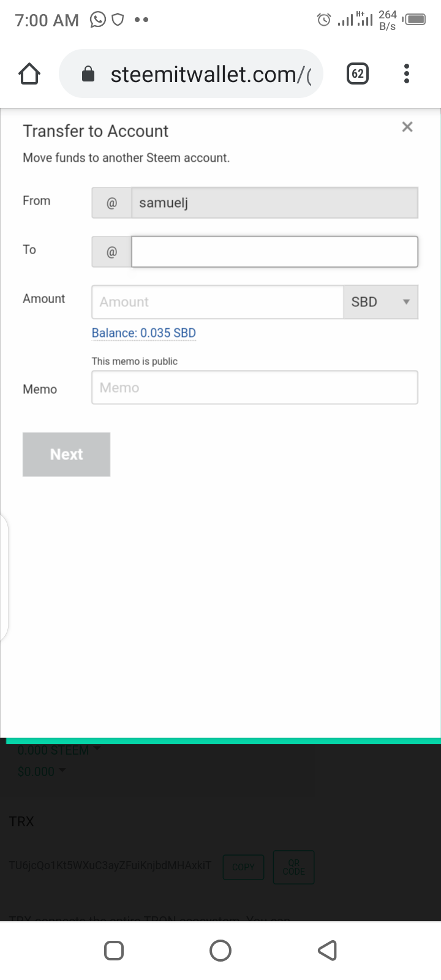Tap the browser home icon
Image resolution: width=441 pixels, height=980 pixels.
[29, 74]
